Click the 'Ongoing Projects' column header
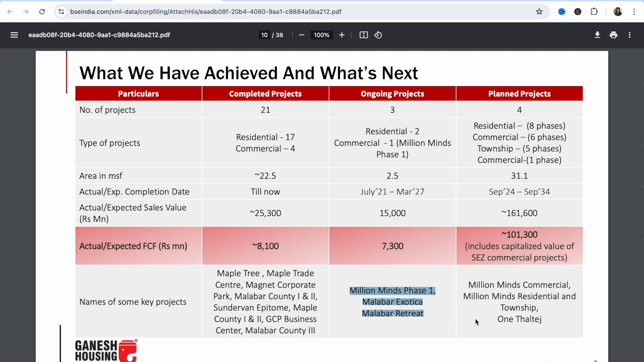This screenshot has height=362, width=644. pos(392,94)
